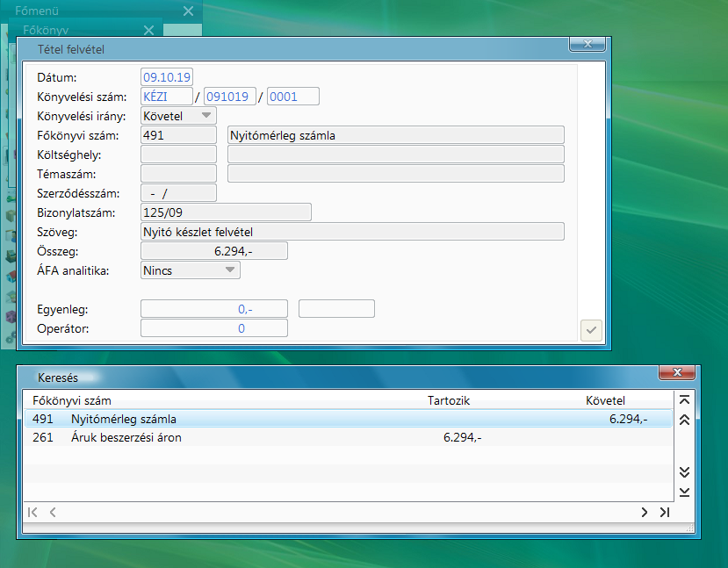Open the Könyvelési irány dropdown
Image resolution: width=728 pixels, height=568 pixels.
pos(205,115)
